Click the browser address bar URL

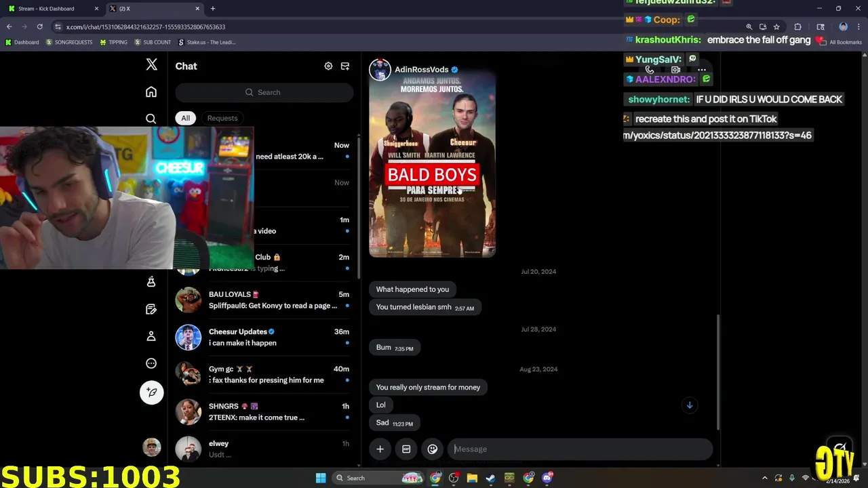(146, 26)
